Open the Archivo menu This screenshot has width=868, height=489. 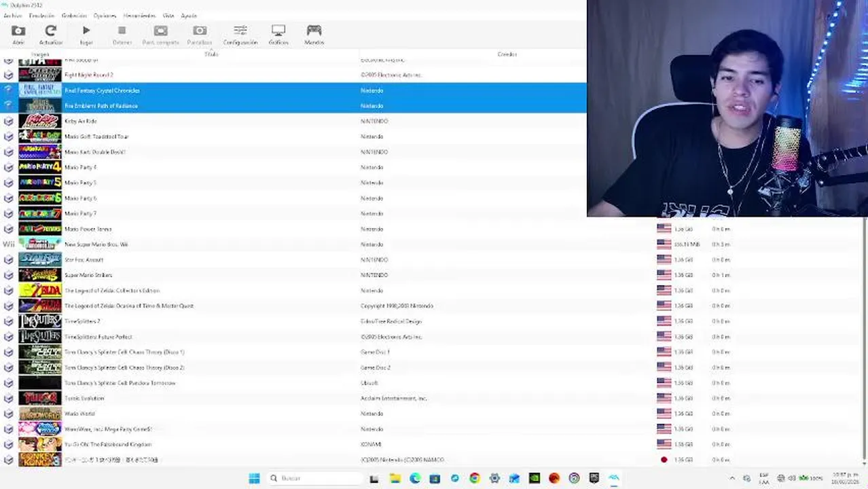(12, 16)
